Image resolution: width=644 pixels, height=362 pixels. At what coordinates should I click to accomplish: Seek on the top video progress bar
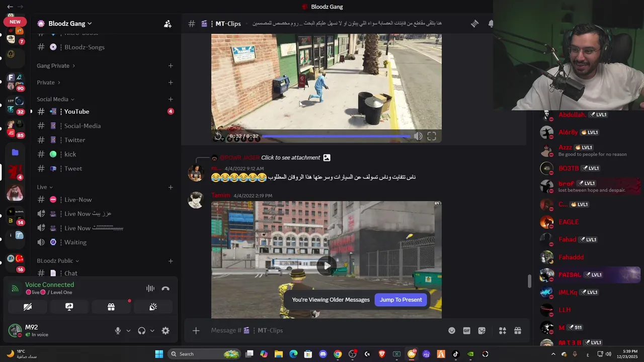[336, 136]
